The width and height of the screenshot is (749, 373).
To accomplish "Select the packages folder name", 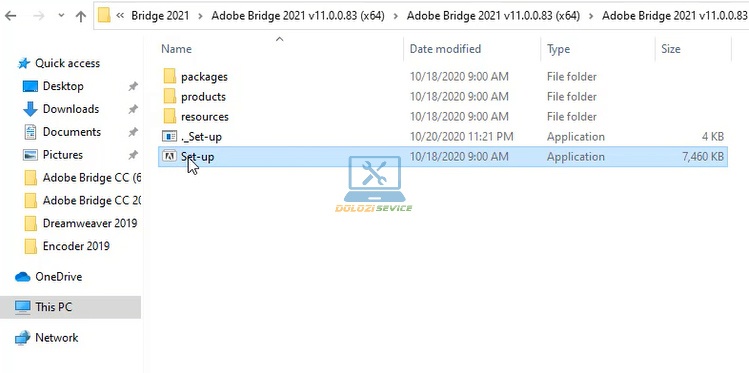I will (x=204, y=77).
